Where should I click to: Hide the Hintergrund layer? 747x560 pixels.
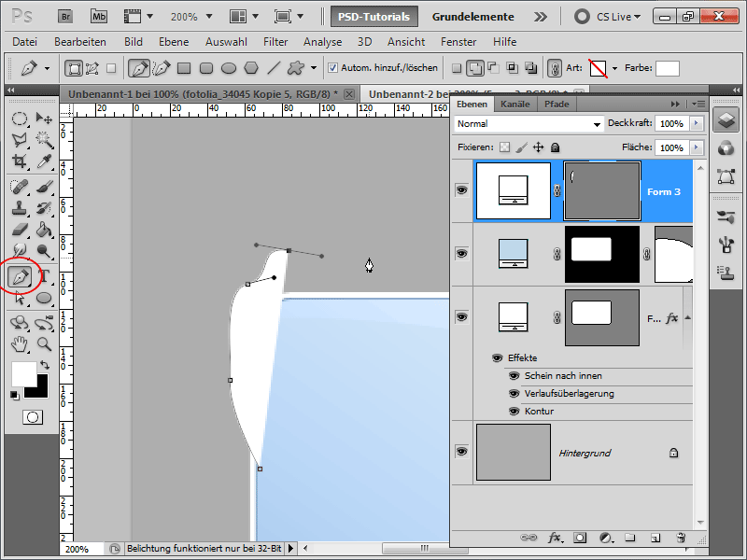(461, 451)
